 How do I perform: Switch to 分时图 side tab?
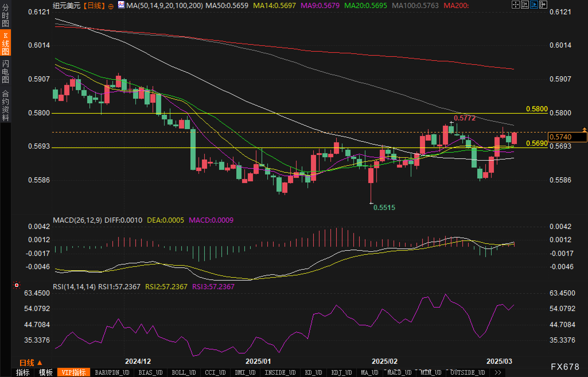coord(5,15)
